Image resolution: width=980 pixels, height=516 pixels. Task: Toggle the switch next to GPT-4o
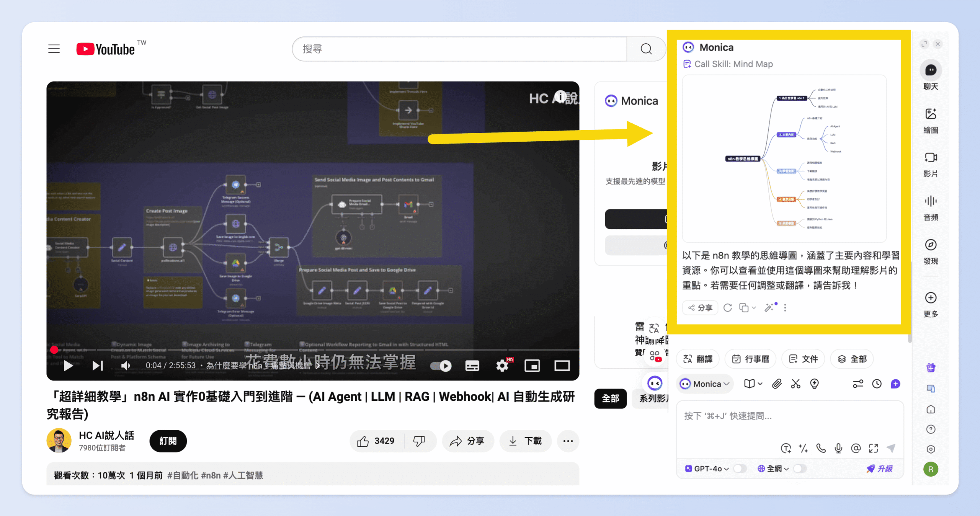coord(740,469)
